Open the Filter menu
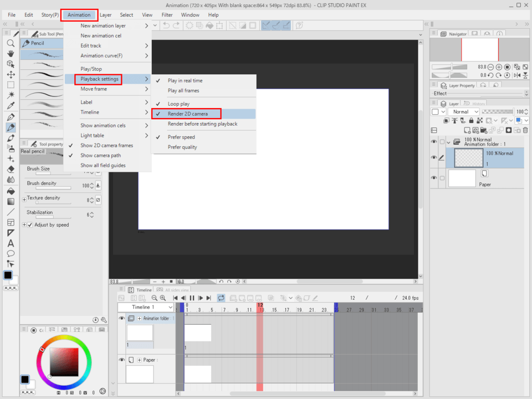Viewport: 532px width, 399px height. [x=167, y=15]
